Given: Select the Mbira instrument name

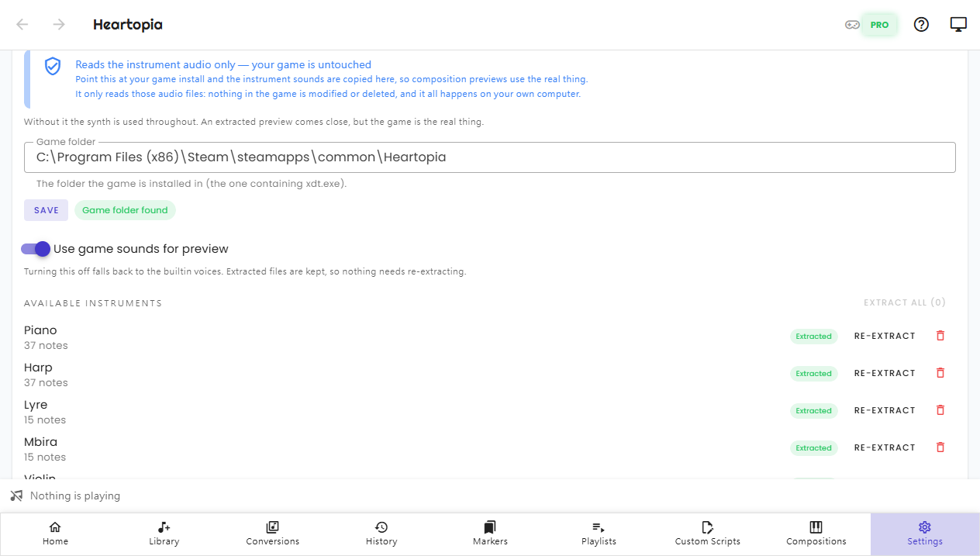Looking at the screenshot, I should (40, 442).
